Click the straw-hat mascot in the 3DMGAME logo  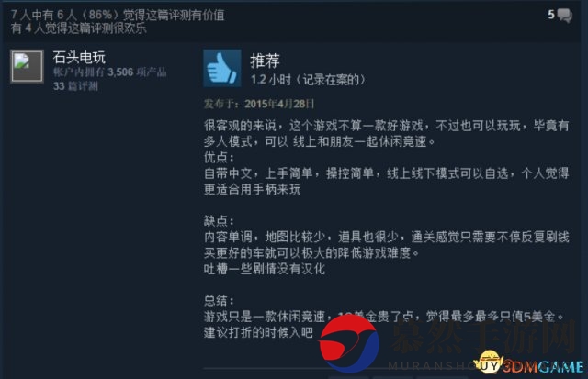coord(488,362)
